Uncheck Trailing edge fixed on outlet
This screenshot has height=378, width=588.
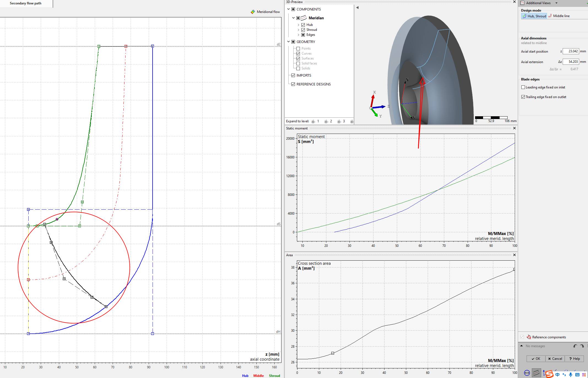(523, 97)
